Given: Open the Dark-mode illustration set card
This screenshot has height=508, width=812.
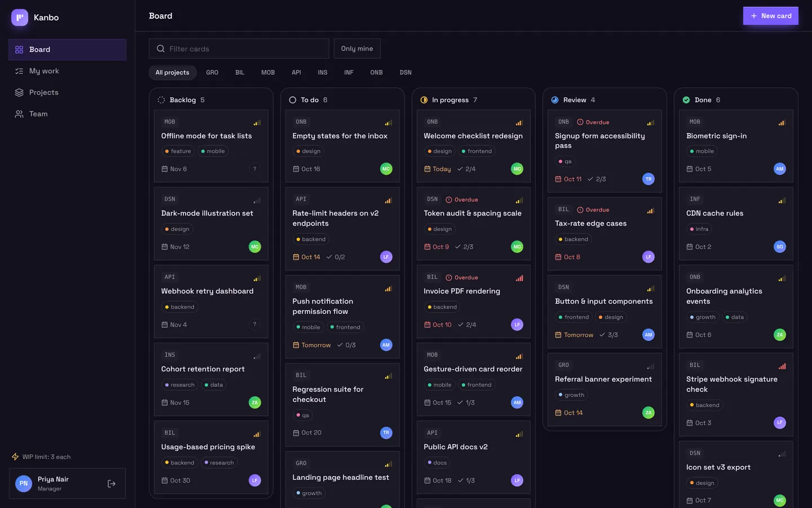Looking at the screenshot, I should [x=211, y=224].
